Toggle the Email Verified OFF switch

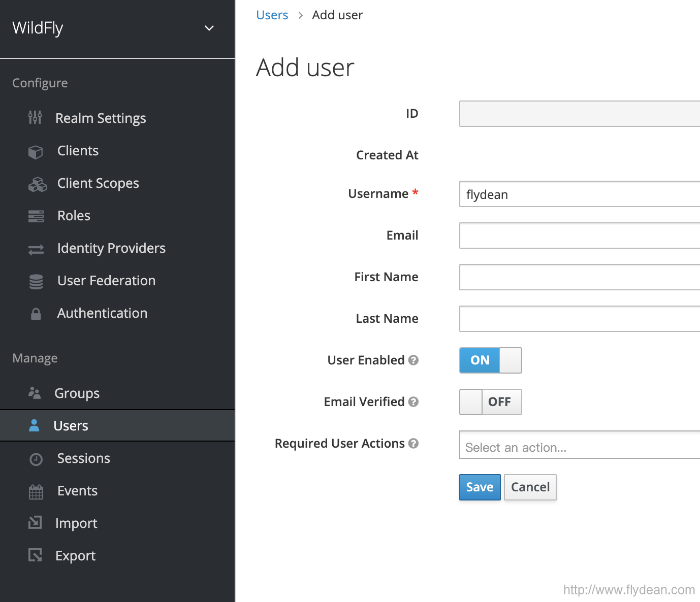491,402
